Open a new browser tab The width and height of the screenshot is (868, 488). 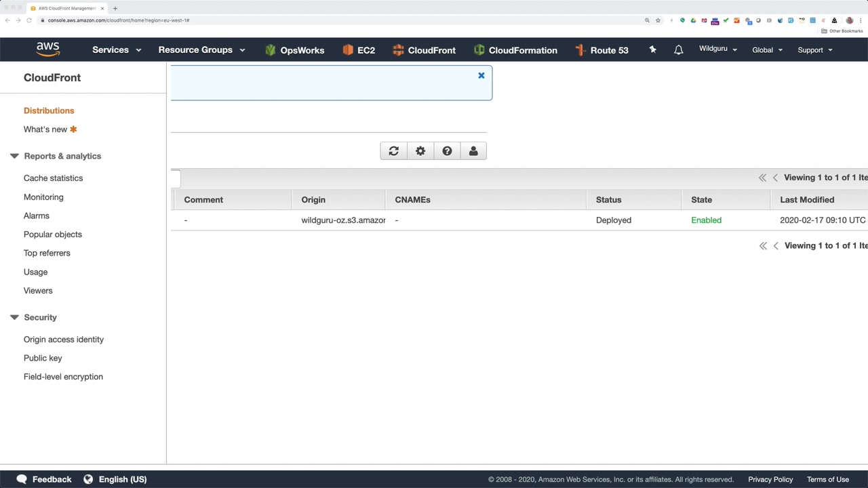point(115,8)
